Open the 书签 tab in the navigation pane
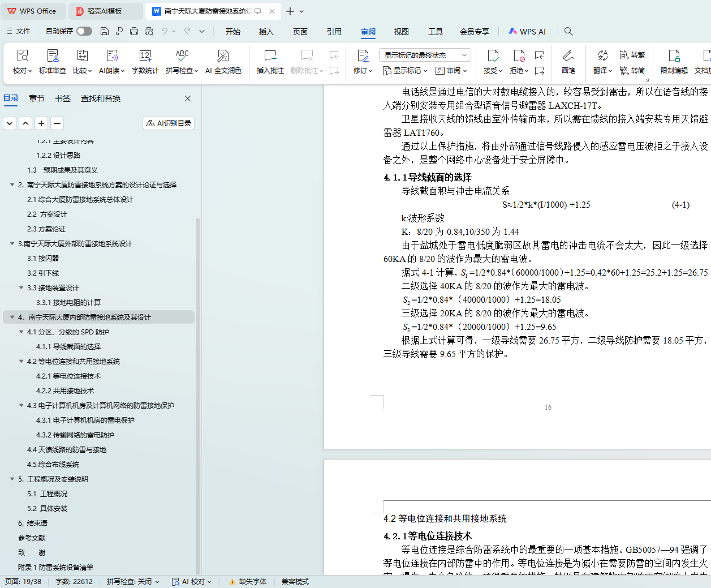This screenshot has width=711, height=588. coord(63,98)
